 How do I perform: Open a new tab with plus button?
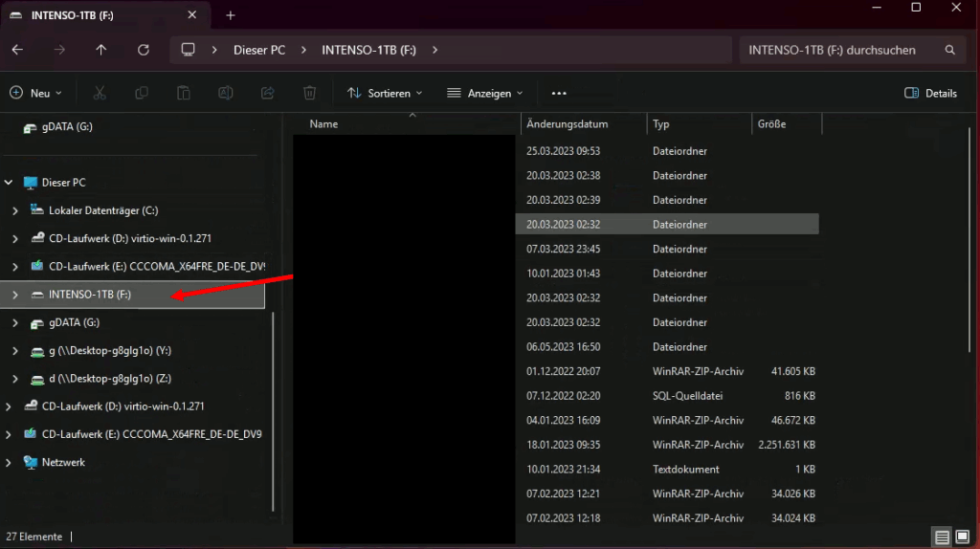(x=231, y=15)
